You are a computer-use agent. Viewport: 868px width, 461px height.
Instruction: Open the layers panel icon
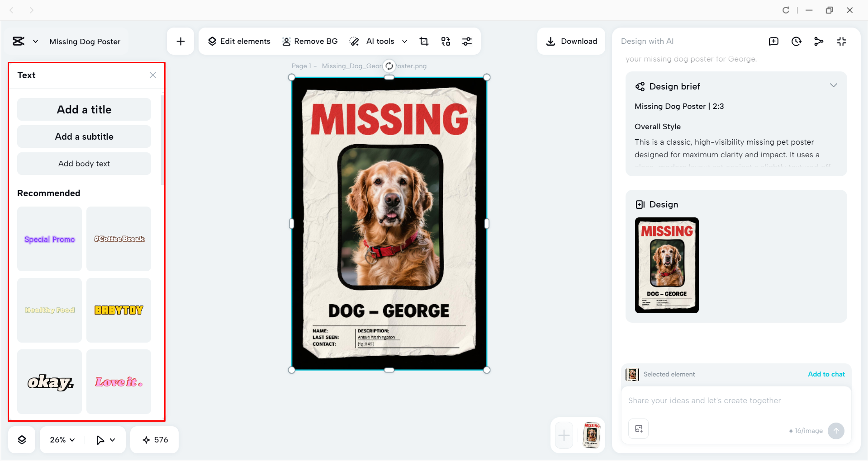[x=22, y=440]
